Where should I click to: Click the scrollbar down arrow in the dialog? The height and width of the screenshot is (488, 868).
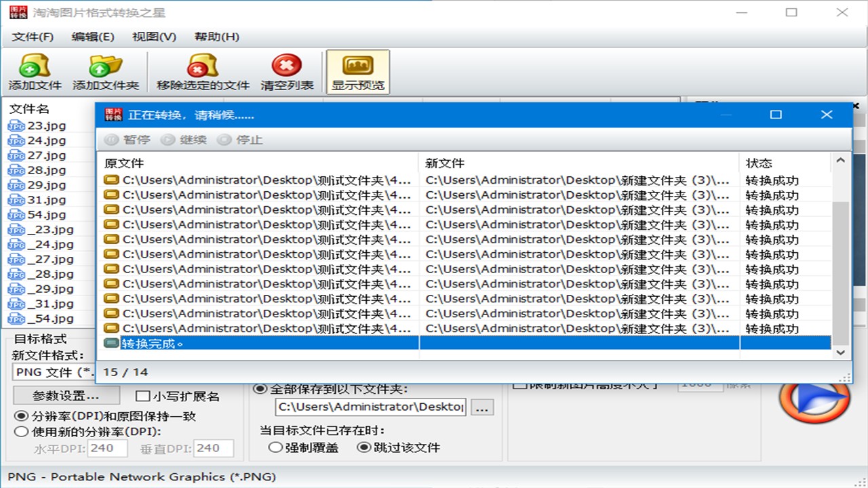840,352
